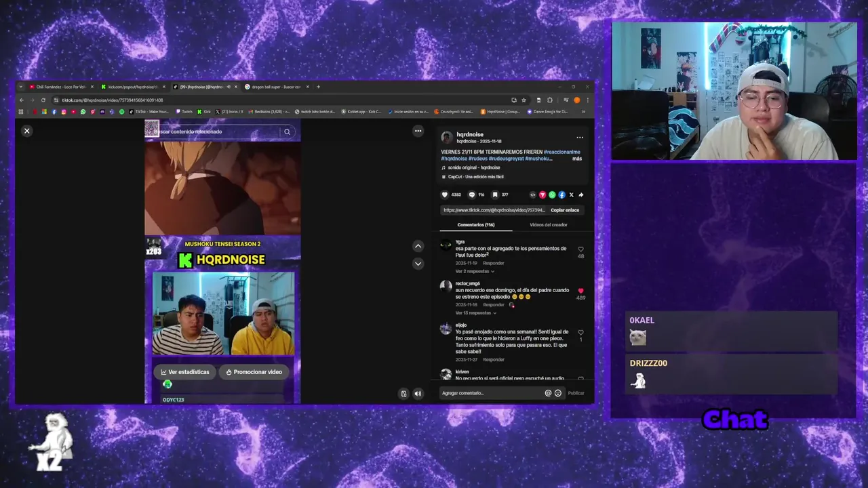Expand 'Ver 13 respuestas' under rector_vmg6
The height and width of the screenshot is (488, 868).
click(x=476, y=313)
